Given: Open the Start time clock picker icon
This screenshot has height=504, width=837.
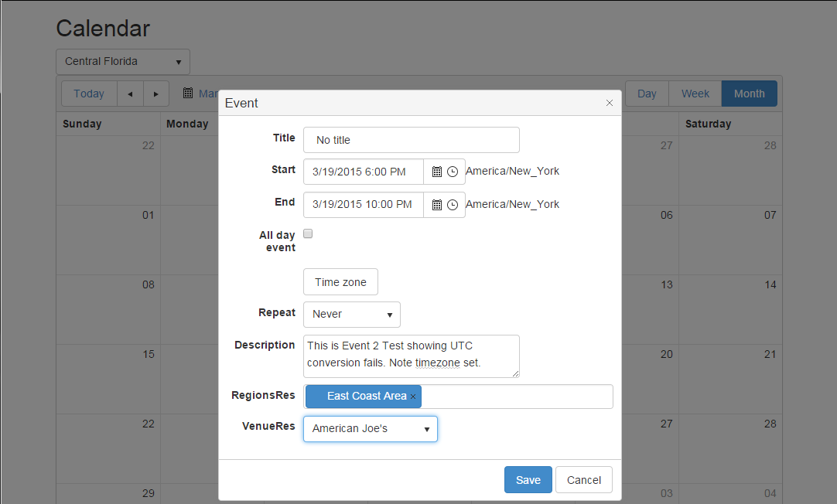Looking at the screenshot, I should pos(453,172).
